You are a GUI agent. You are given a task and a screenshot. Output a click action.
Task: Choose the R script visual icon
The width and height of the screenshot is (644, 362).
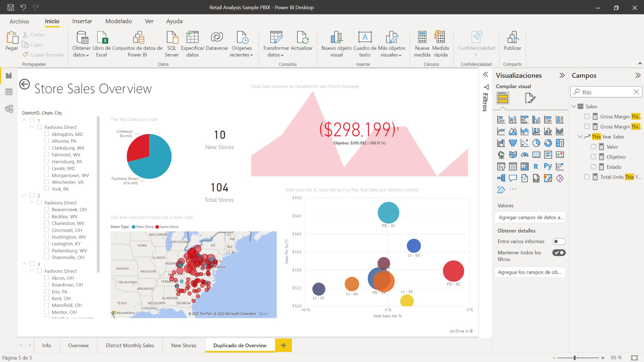[x=536, y=167]
